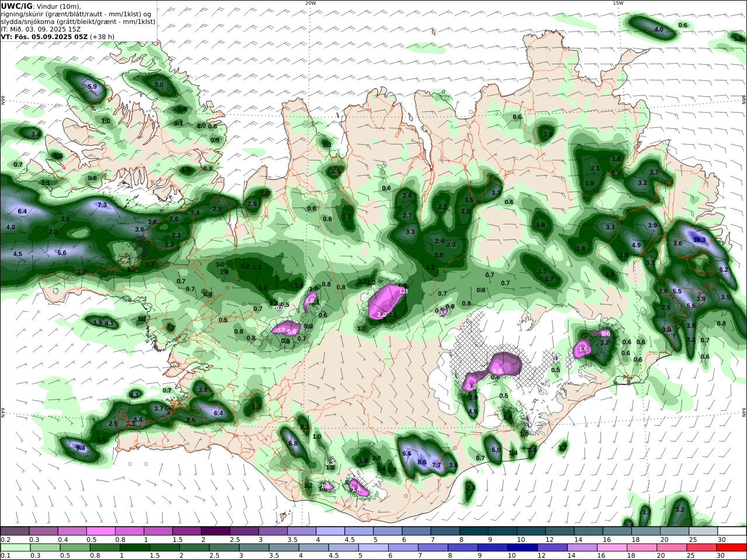Click the 15W longitude label

click(618, 3)
